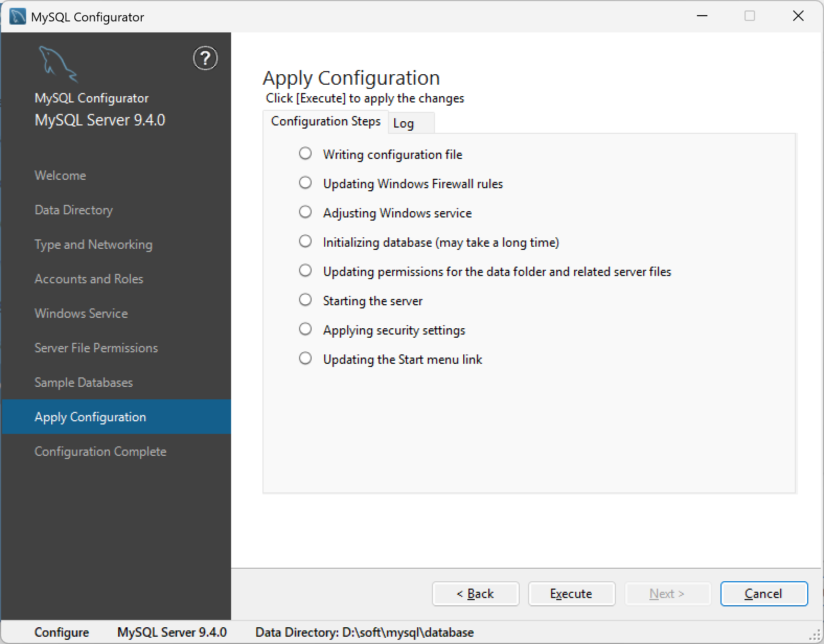Switch to the Log tab
824x644 pixels.
point(411,123)
